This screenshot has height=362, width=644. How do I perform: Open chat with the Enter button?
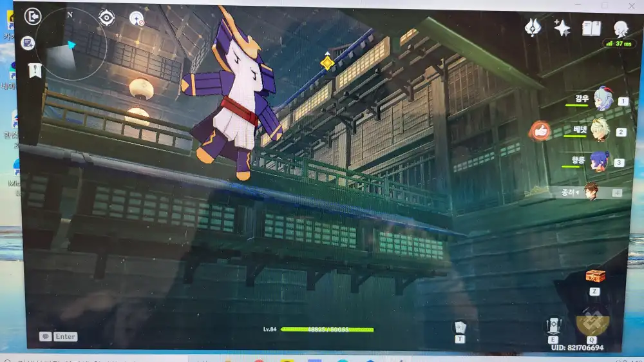tap(59, 336)
